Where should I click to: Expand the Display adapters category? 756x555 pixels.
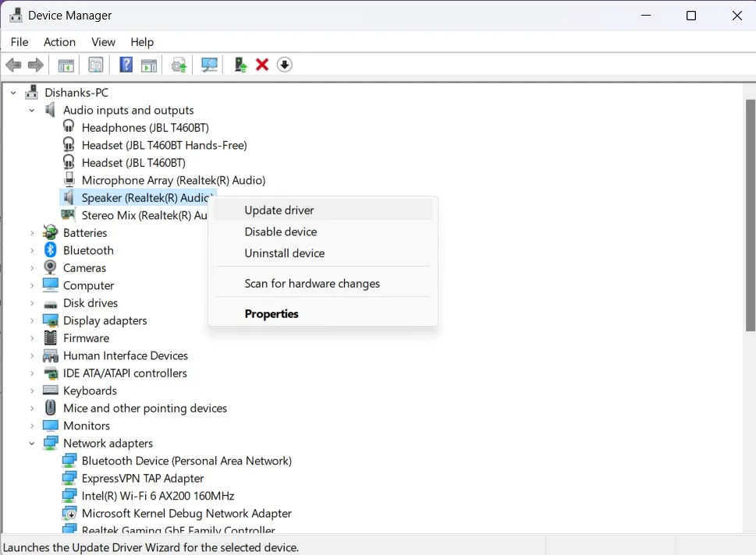pyautogui.click(x=32, y=321)
